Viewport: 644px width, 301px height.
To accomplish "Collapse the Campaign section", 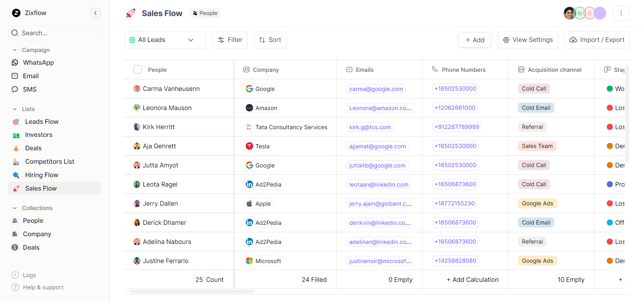I will (x=15, y=50).
